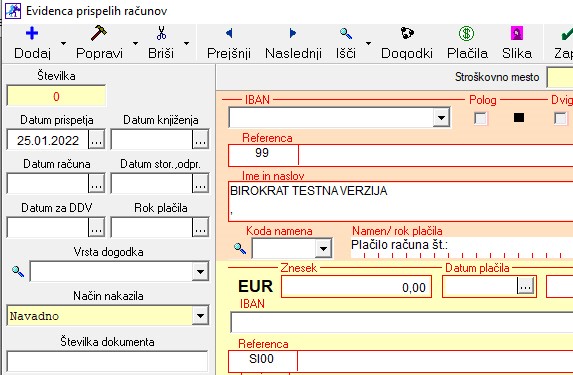The image size is (573, 375).
Task: Expand Vrsta dogodka dropdown
Action: [200, 272]
